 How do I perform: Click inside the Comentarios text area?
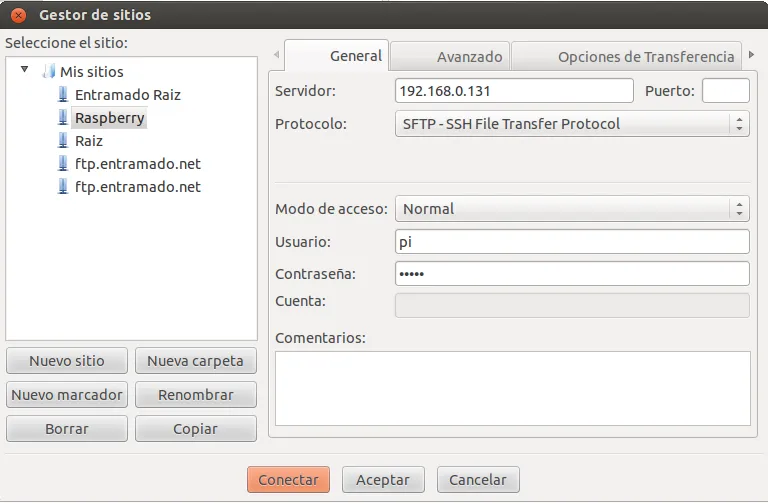[512, 387]
